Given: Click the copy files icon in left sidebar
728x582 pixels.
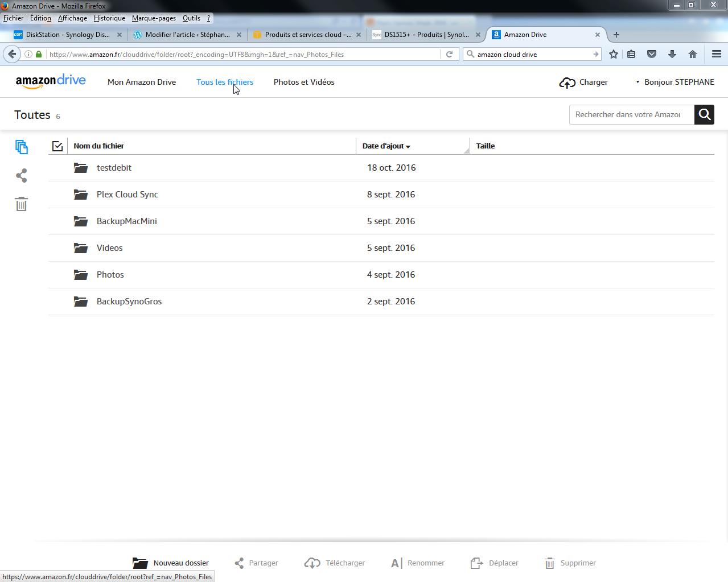Looking at the screenshot, I should [22, 147].
